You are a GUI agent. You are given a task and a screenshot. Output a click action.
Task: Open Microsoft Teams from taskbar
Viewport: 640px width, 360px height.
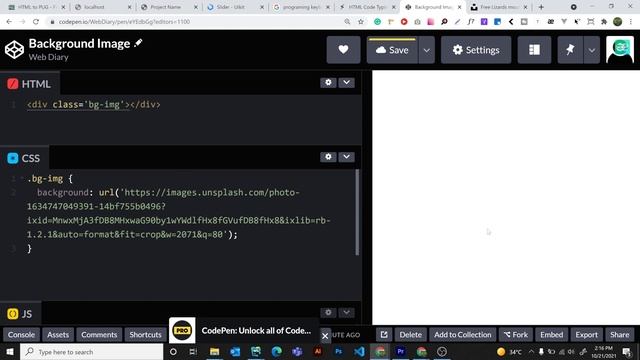[297, 351]
